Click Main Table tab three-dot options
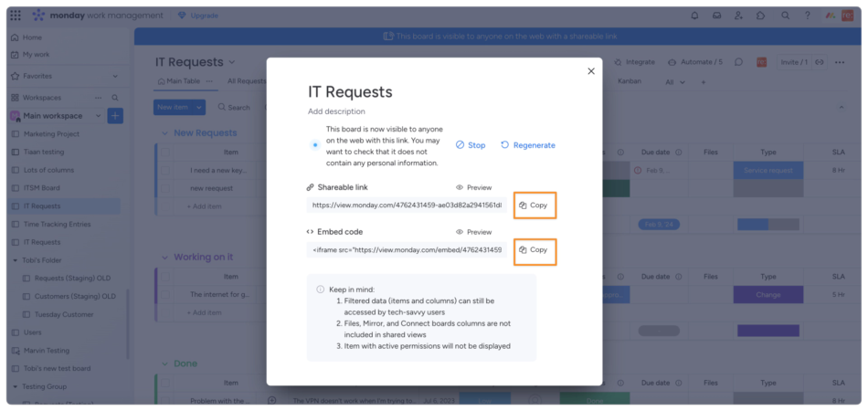Viewport: 868px width, 411px height. 209,80
